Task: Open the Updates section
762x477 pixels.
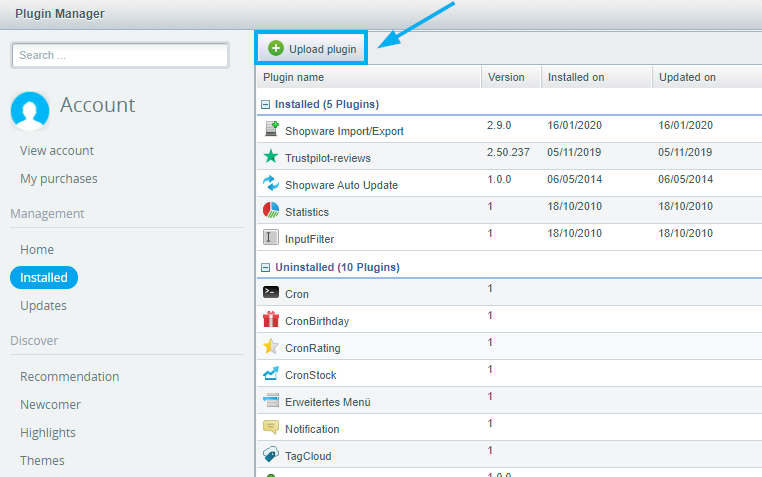Action: pyautogui.click(x=43, y=306)
